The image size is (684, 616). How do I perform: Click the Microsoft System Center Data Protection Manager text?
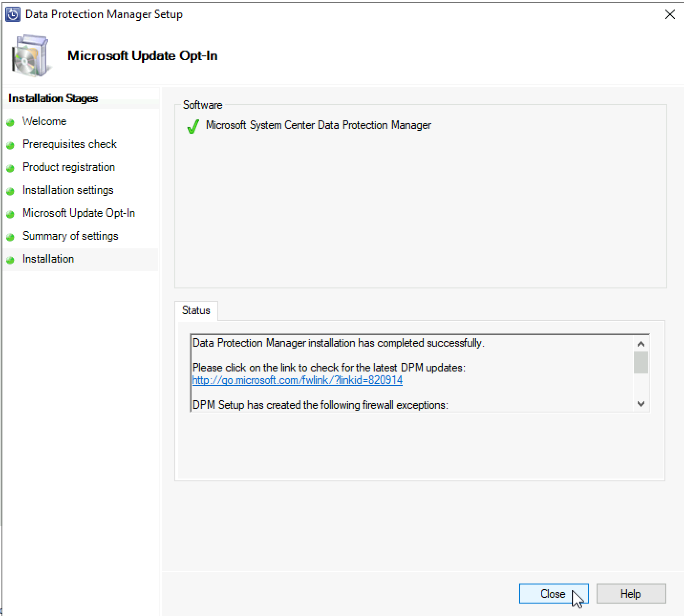[319, 125]
